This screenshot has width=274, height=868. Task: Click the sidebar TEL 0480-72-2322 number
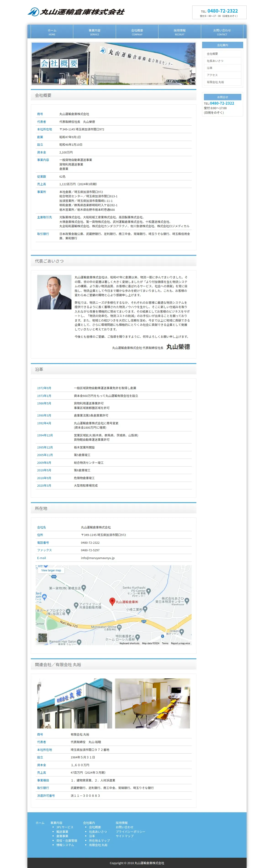(x=222, y=103)
